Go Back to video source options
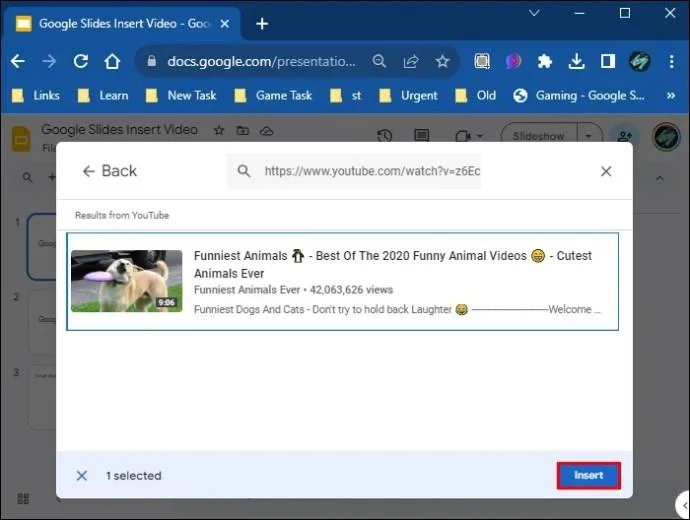This screenshot has height=520, width=690. coord(110,171)
